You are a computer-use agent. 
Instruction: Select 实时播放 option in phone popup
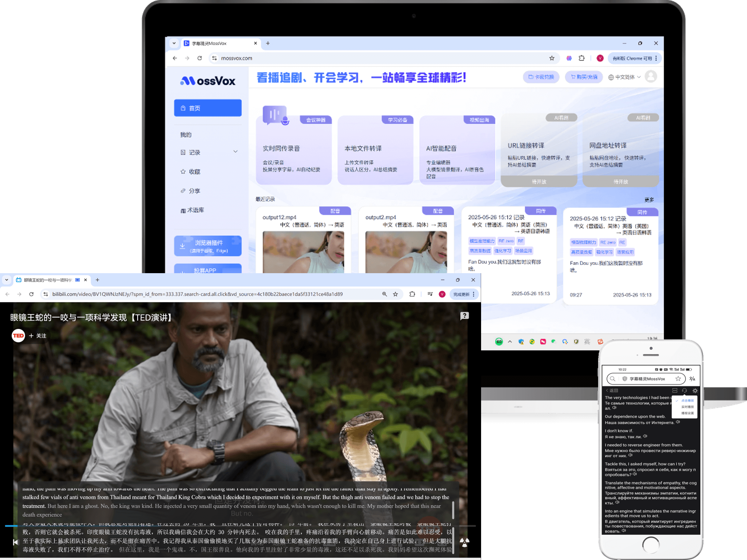(687, 407)
